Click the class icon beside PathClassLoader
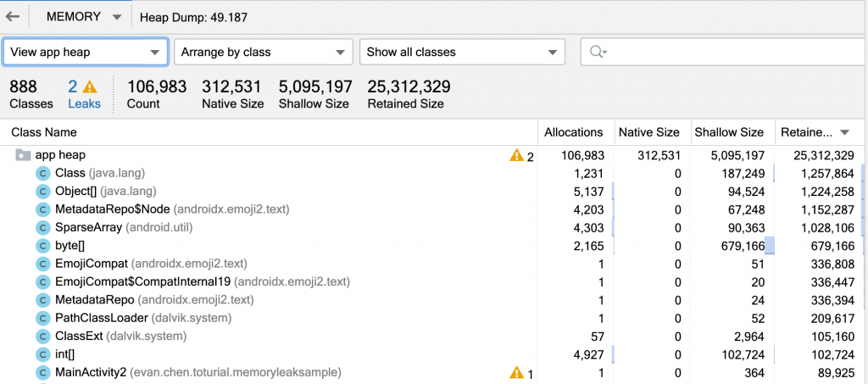 coord(42,318)
